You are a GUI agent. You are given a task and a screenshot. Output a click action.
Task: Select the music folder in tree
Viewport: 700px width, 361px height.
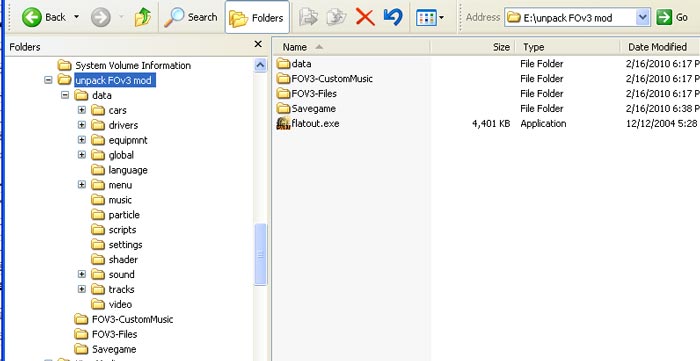(x=120, y=200)
